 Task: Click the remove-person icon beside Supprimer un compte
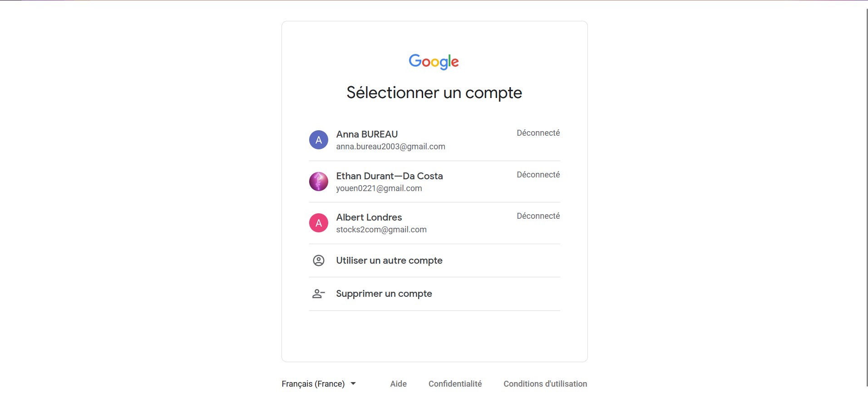tap(319, 294)
